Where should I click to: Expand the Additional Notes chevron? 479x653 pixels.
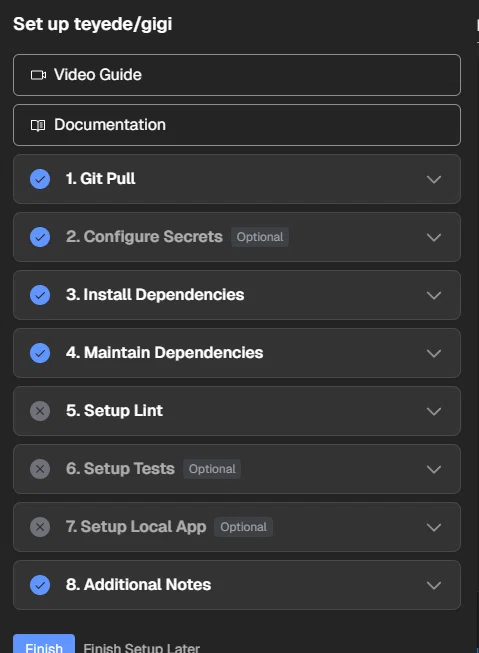coord(434,585)
